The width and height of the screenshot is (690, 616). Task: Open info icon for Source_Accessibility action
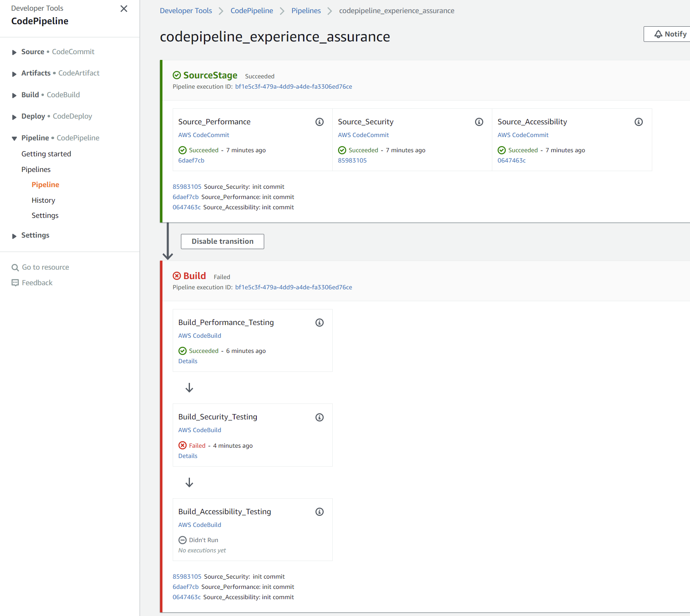639,122
